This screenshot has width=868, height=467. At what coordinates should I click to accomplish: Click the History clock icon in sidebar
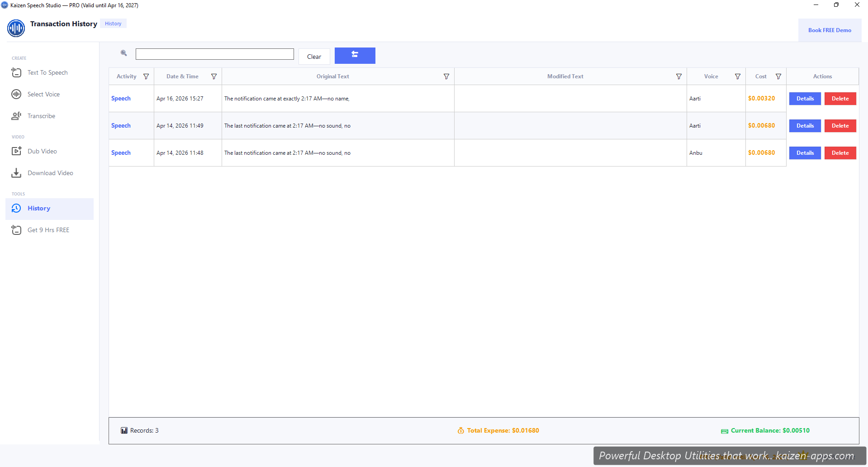[x=16, y=208]
